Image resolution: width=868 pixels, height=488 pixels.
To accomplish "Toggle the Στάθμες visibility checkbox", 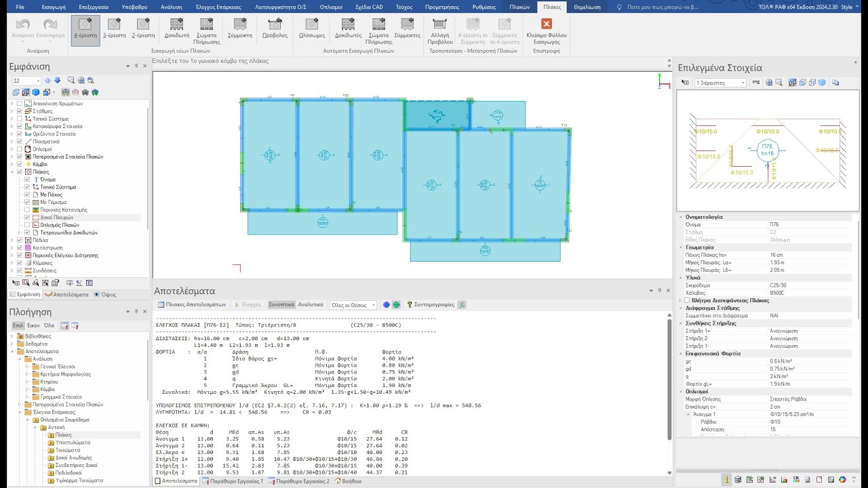I will pos(19,111).
